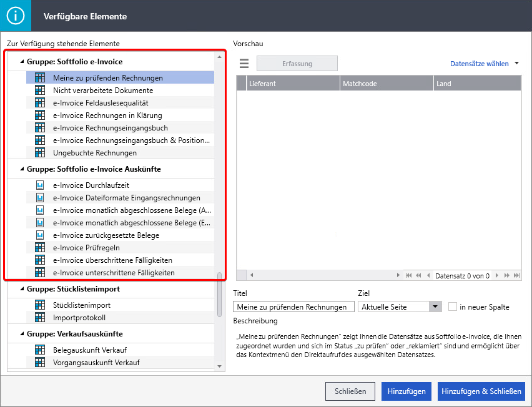
Task: Click the Matchcode column header
Action: (x=387, y=84)
